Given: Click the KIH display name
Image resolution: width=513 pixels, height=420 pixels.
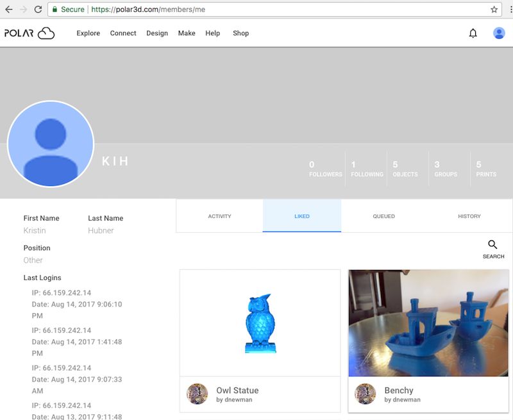Looking at the screenshot, I should 115,161.
